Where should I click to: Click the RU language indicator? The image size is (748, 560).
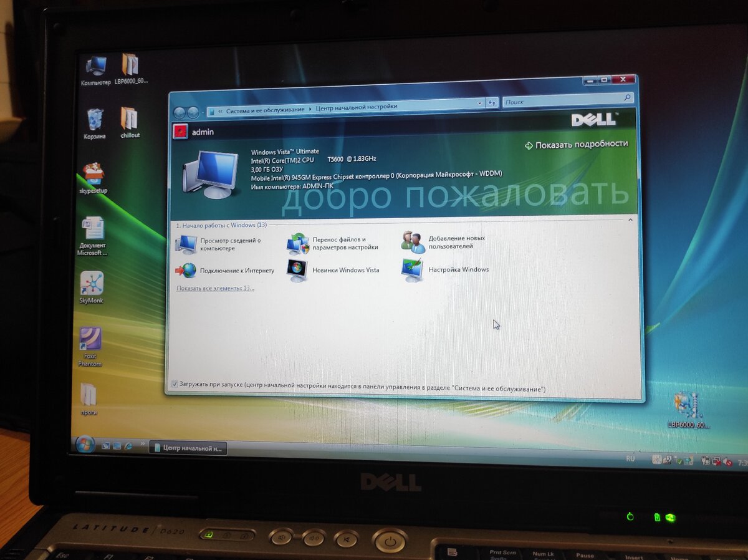point(630,458)
